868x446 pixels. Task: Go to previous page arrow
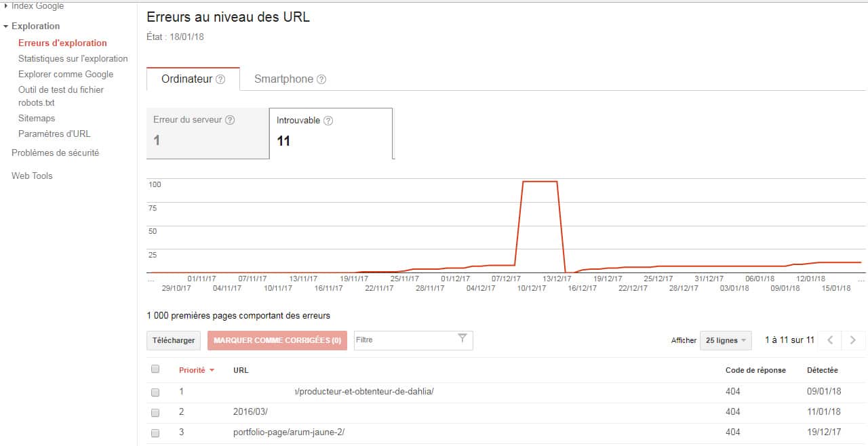830,340
